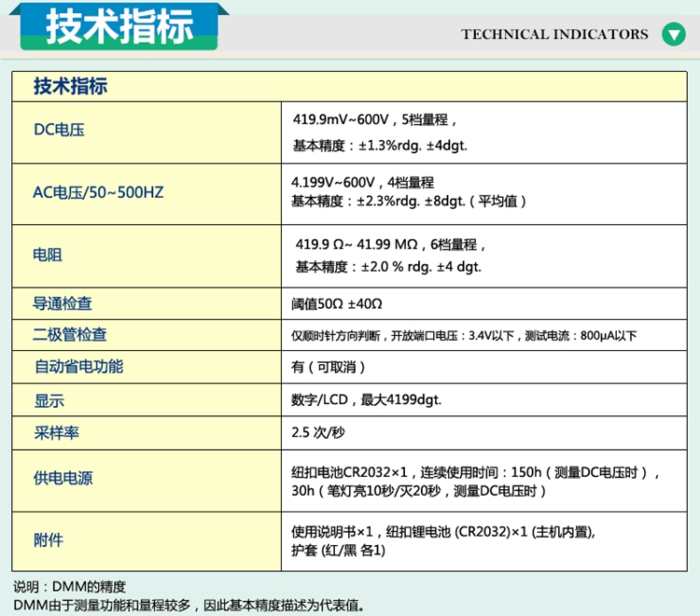Screen dimensions: 700x616
Task: Click the 附件 row label
Action: tap(49, 540)
